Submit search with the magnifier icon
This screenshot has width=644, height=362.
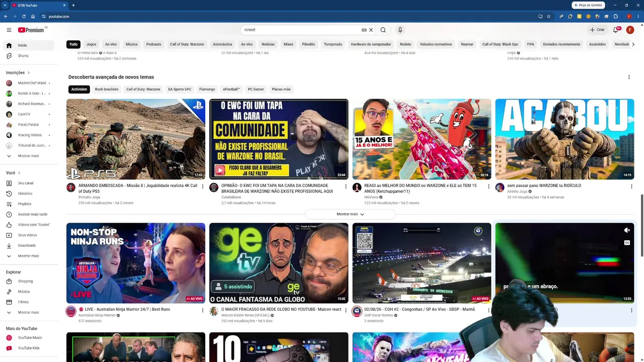pos(383,30)
